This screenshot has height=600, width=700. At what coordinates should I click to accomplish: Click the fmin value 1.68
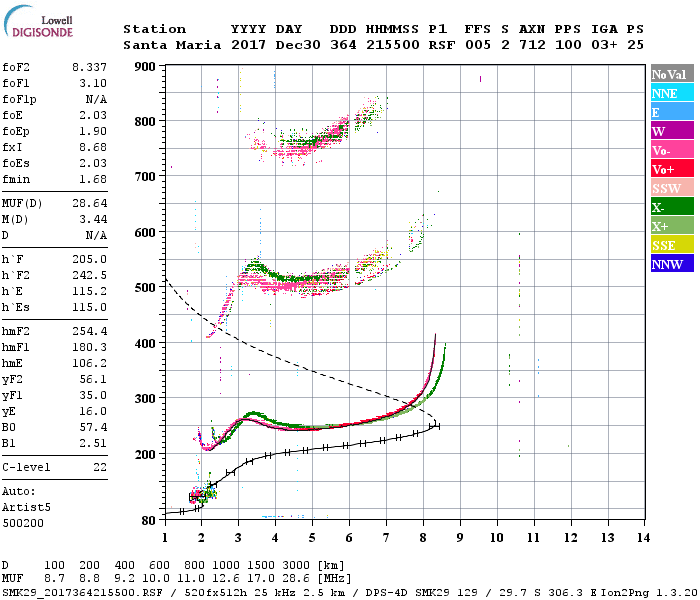click(x=93, y=179)
